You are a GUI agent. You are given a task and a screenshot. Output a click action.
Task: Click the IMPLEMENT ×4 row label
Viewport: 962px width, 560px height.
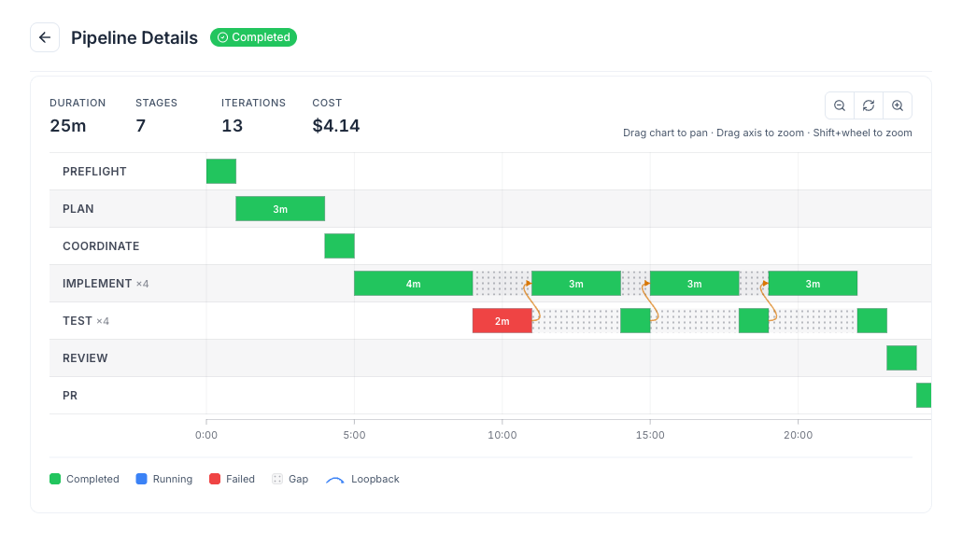tap(106, 284)
